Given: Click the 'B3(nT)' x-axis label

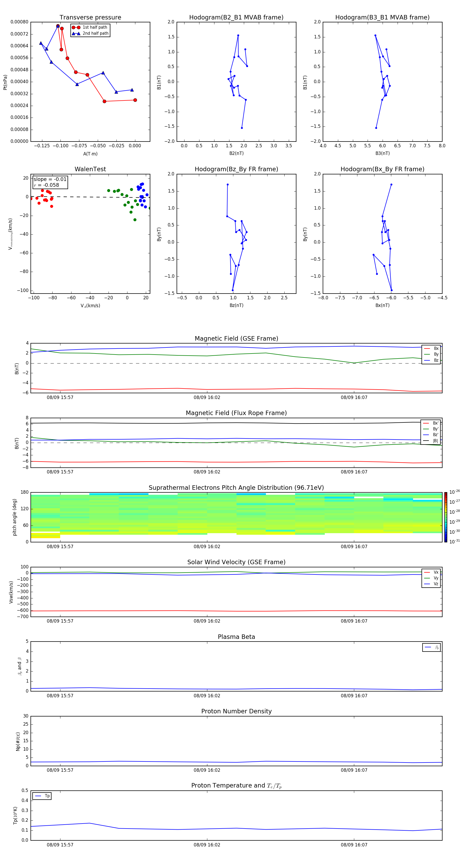Looking at the screenshot, I should tap(382, 153).
